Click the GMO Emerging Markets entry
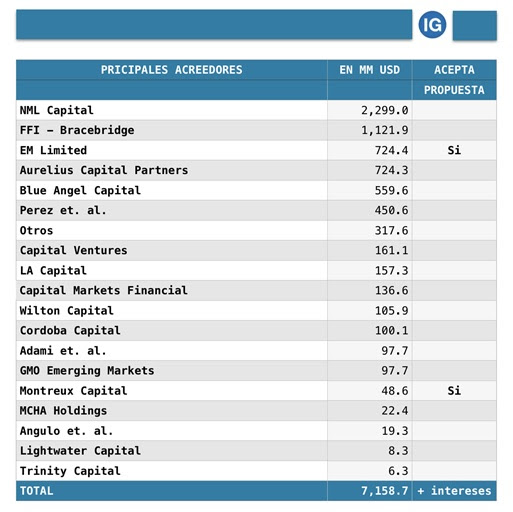Screen dimensions: 513x512 [87, 371]
